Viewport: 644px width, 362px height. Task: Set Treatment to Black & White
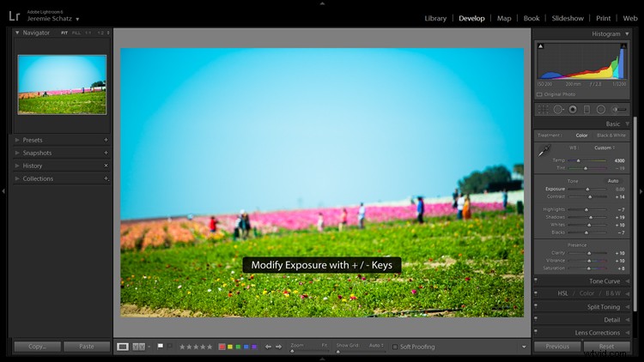(611, 135)
